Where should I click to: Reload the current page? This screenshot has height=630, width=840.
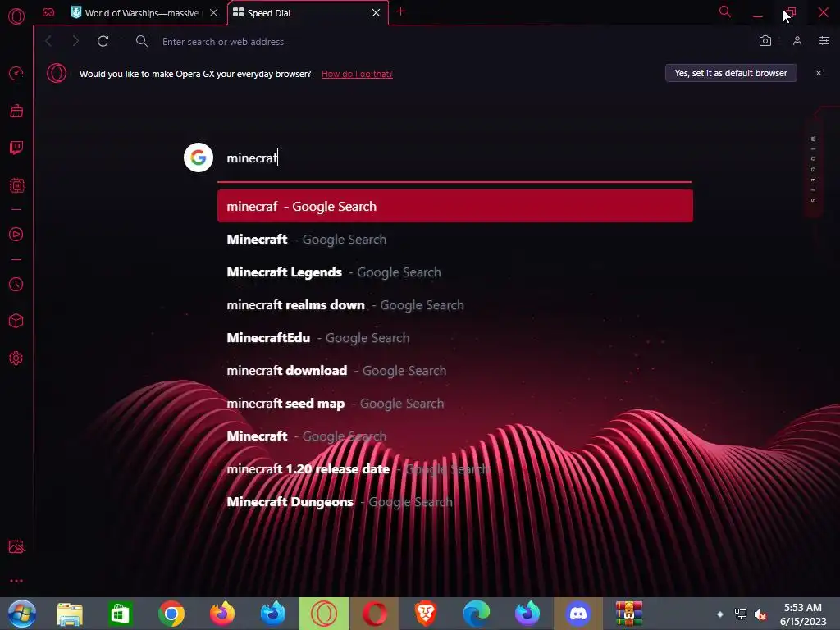[x=103, y=41]
